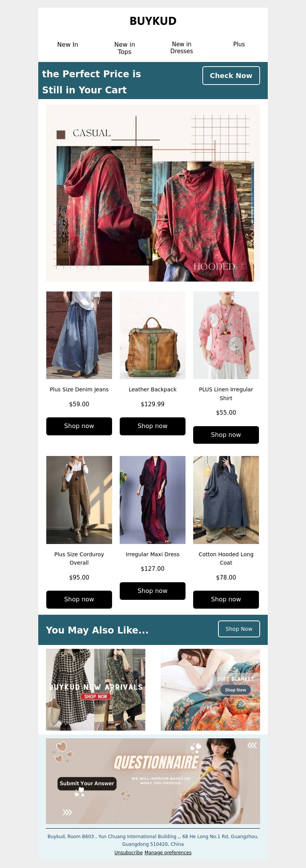306x868 pixels.
Task: Shop now for PLUS Linen Irregular Shirt
Action: (226, 435)
